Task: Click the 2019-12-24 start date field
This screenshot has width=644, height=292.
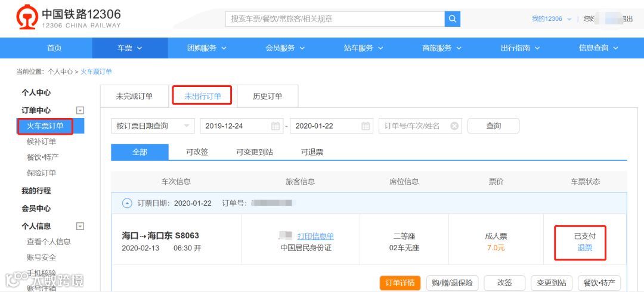Action: (x=241, y=126)
